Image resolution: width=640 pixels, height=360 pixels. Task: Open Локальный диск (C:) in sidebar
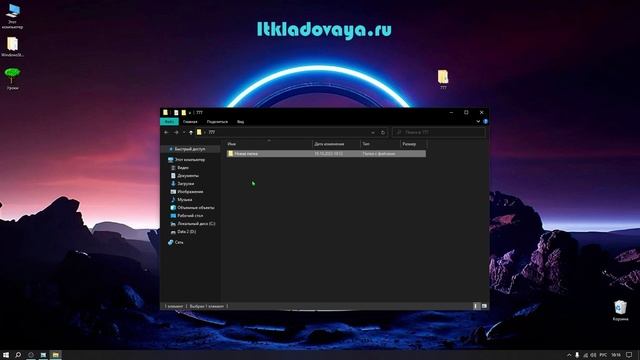pos(196,224)
